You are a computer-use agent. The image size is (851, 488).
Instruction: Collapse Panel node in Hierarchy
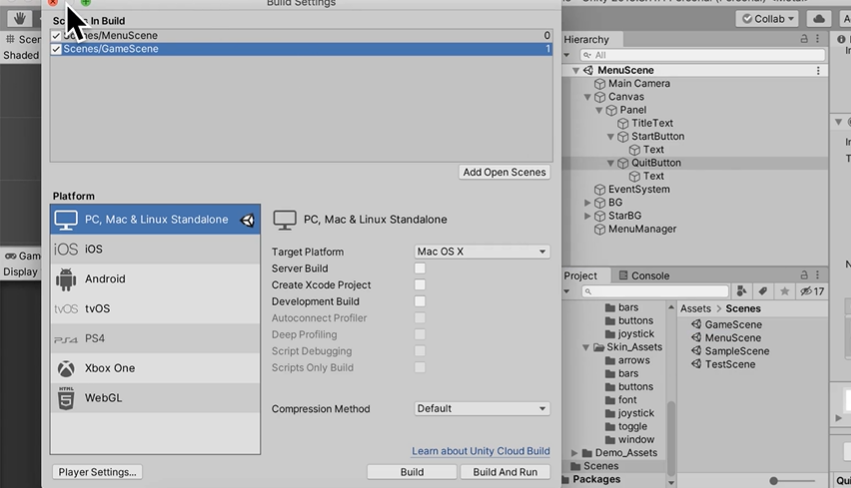(x=599, y=110)
